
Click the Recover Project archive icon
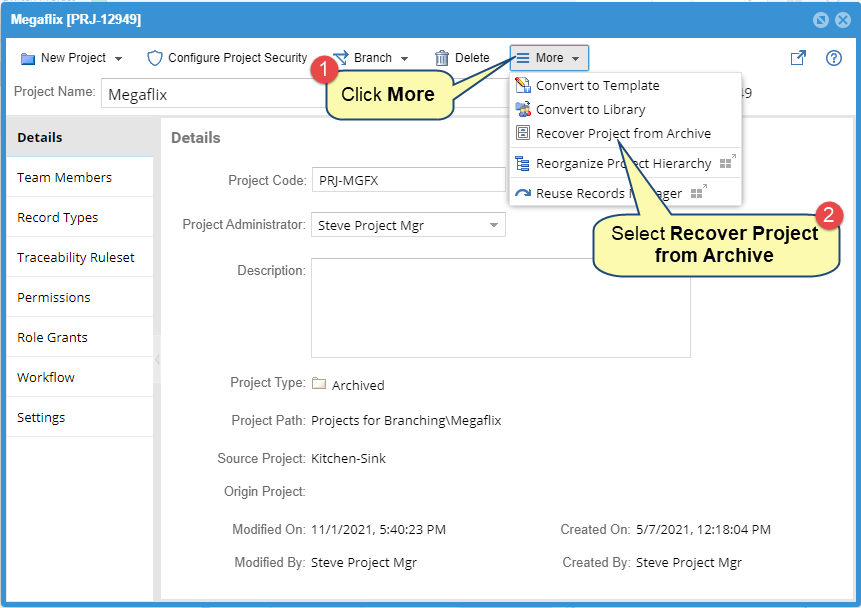523,133
